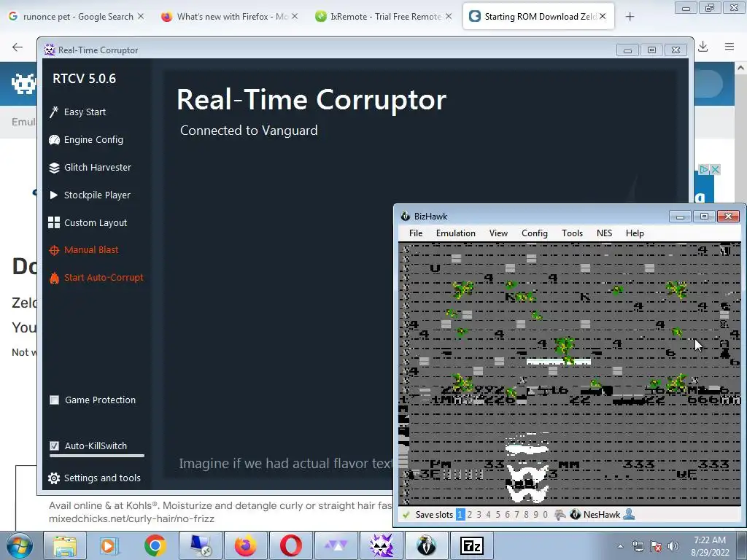Open Windows Media Player from taskbar
Screen dimensions: 747x560
pyautogui.click(x=109, y=545)
